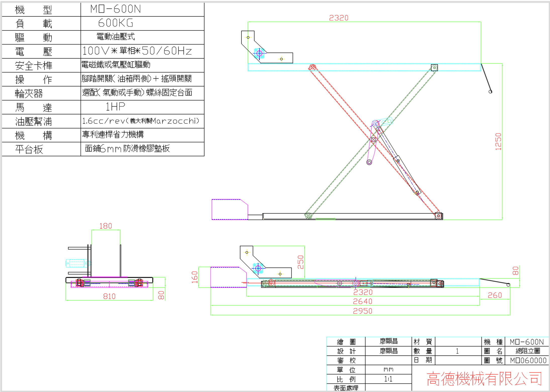Click the 2320 dimension above raised platform

[x=339, y=18]
